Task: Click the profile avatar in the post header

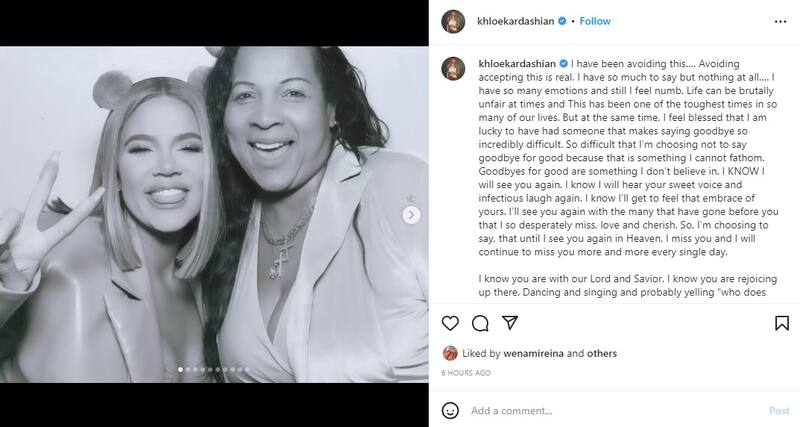Action: pyautogui.click(x=452, y=20)
